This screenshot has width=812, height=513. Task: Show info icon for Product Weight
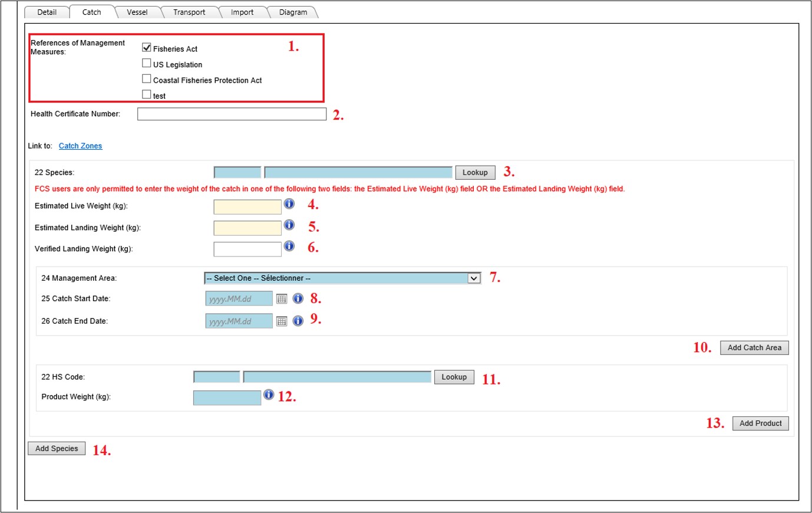pyautogui.click(x=269, y=394)
